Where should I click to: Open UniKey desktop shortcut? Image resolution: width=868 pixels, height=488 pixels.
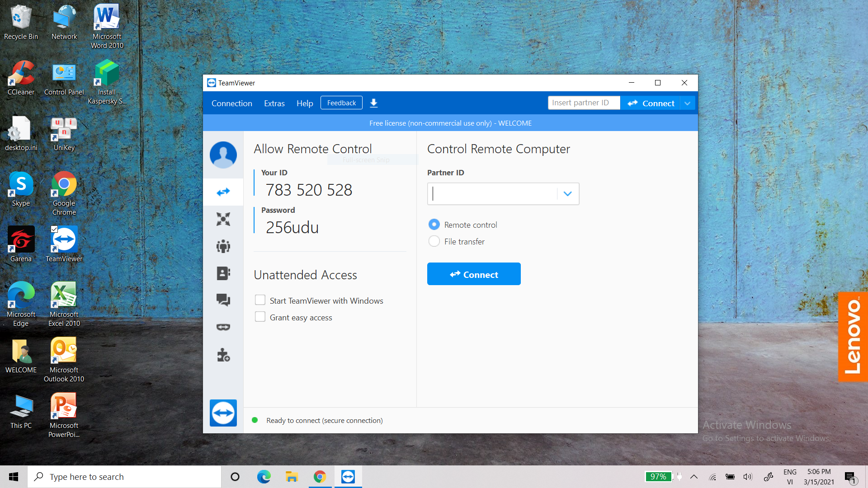(64, 134)
